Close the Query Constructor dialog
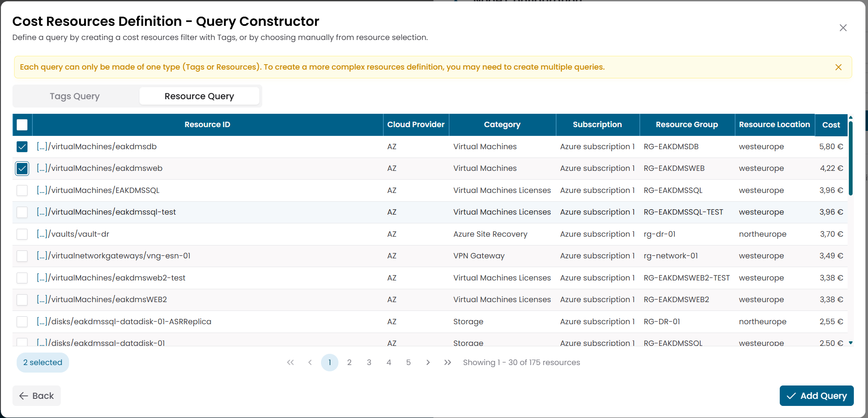Screen dimensions: 868x418 coord(843,28)
